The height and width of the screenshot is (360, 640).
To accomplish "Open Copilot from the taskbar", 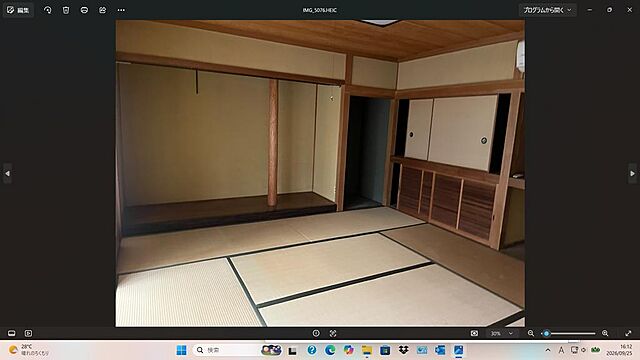I will [x=348, y=350].
